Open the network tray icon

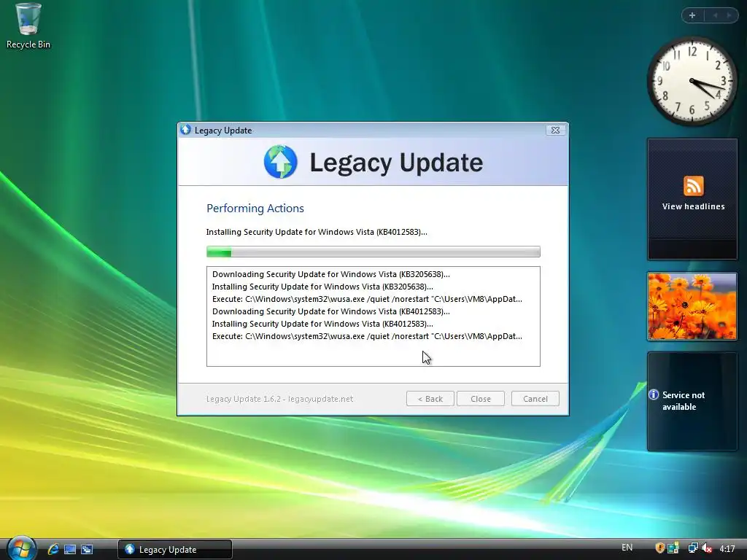click(x=693, y=548)
